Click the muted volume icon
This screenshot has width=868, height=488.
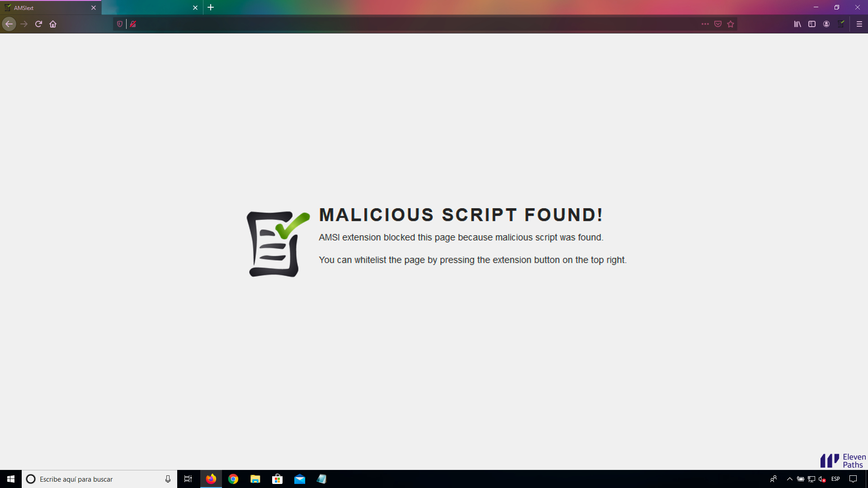(822, 479)
